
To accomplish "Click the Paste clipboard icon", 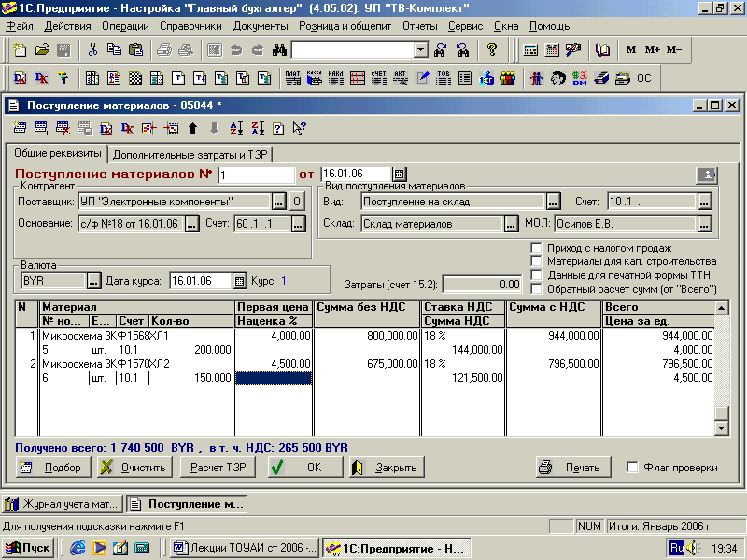I will tap(135, 49).
